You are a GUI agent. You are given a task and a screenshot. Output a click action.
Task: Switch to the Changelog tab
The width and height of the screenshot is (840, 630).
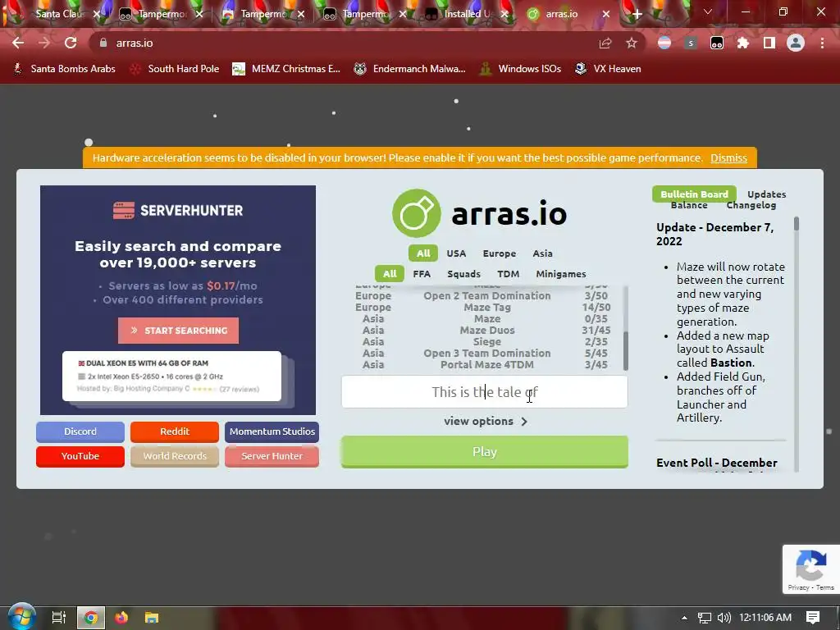pos(751,205)
